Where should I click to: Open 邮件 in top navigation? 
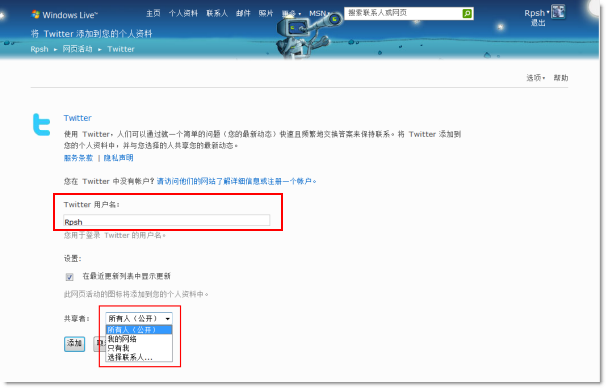tap(243, 14)
